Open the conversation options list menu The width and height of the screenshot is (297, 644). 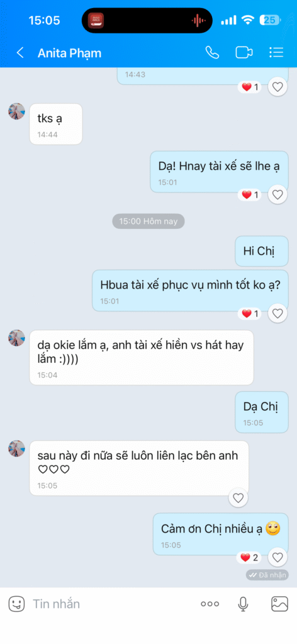tap(276, 53)
